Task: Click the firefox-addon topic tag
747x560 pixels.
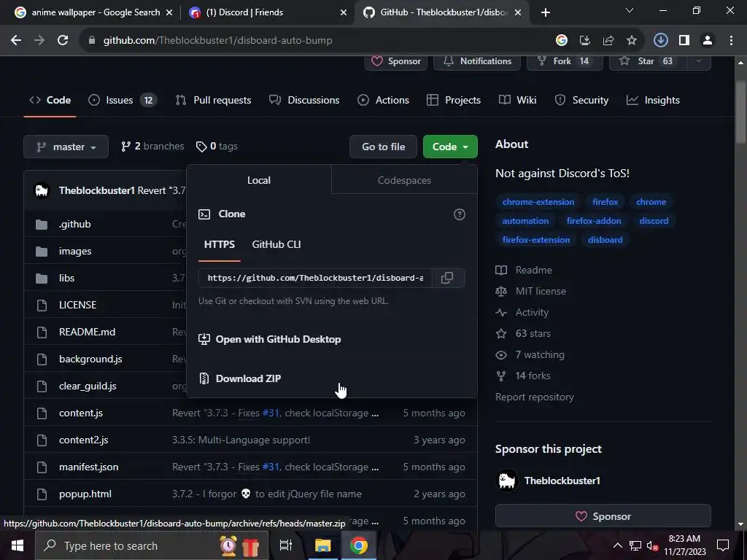Action: tap(594, 221)
